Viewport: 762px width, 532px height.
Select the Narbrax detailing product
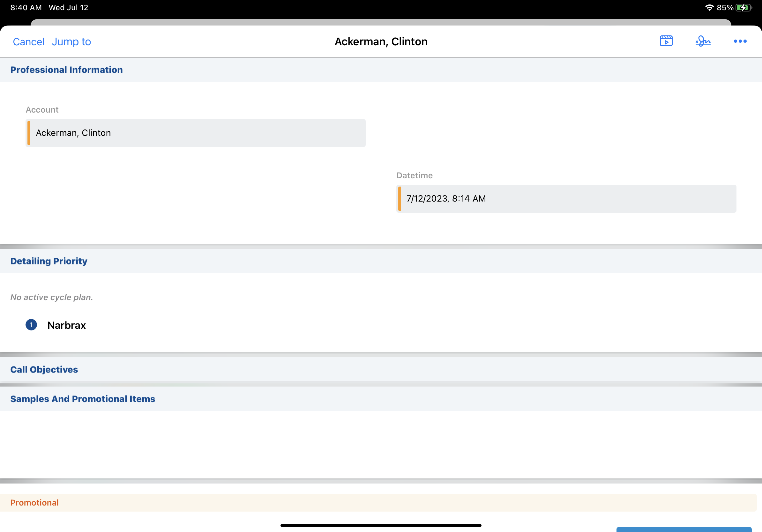[67, 325]
